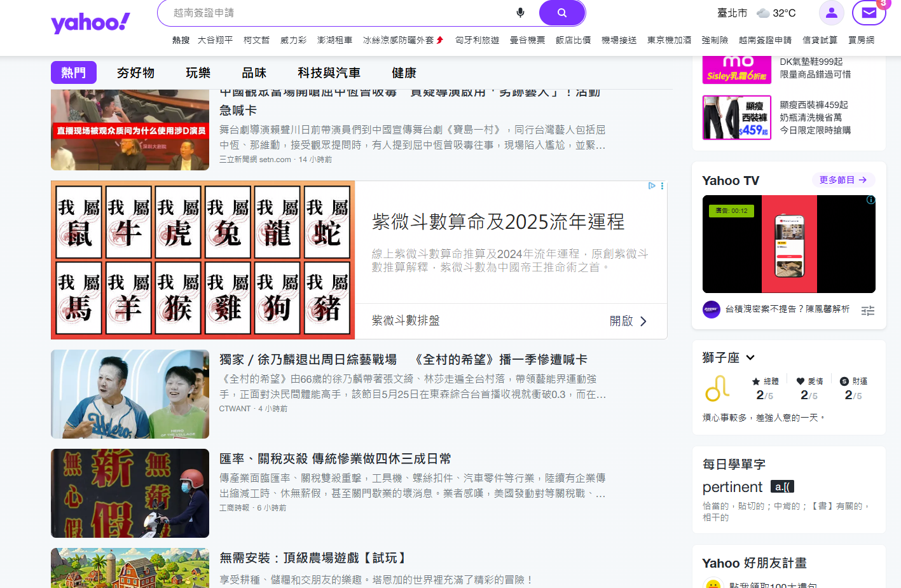
Task: Expand the 獅子座 horoscope dropdown
Action: [x=750, y=358]
